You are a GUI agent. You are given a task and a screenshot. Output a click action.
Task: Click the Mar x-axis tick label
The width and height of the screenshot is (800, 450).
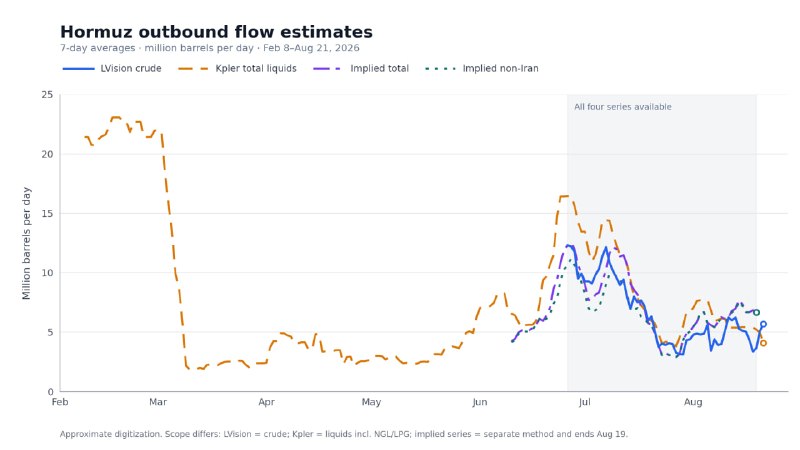[158, 402]
